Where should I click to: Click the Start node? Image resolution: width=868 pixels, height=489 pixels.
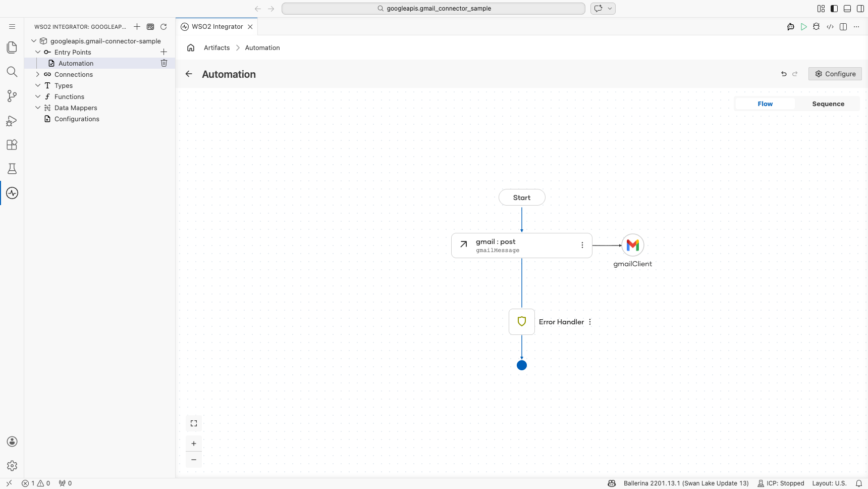click(x=522, y=198)
